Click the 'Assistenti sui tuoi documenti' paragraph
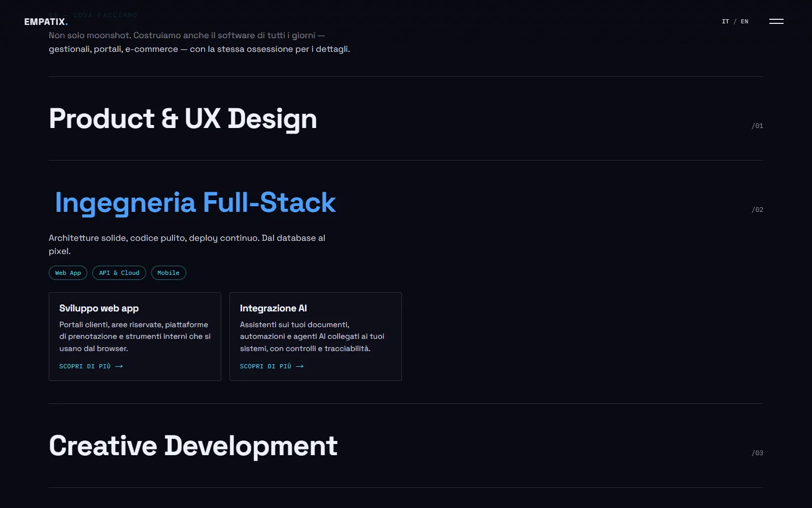The height and width of the screenshot is (508, 812). (x=312, y=336)
